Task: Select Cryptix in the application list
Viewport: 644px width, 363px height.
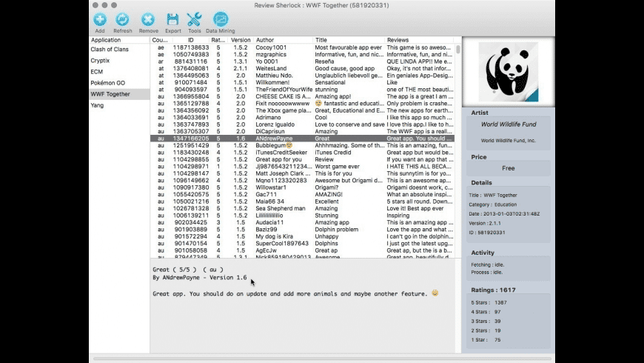Action: (x=100, y=61)
